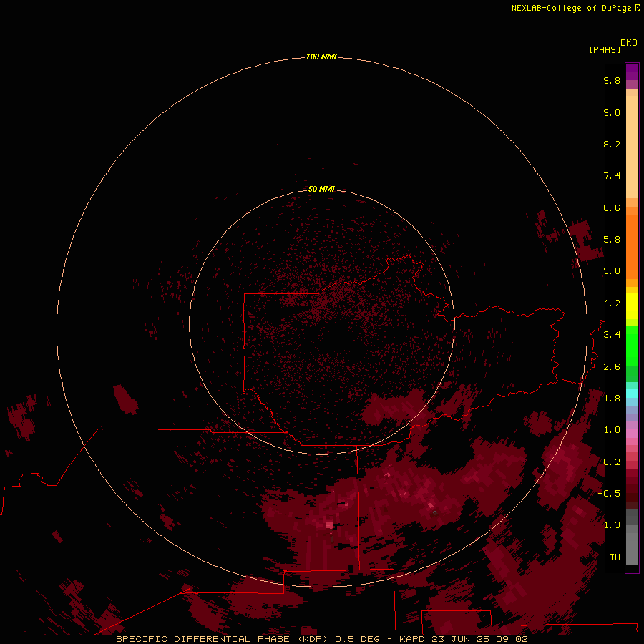Select the -1.3 scale value
The height and width of the screenshot is (644, 644).
point(609,525)
